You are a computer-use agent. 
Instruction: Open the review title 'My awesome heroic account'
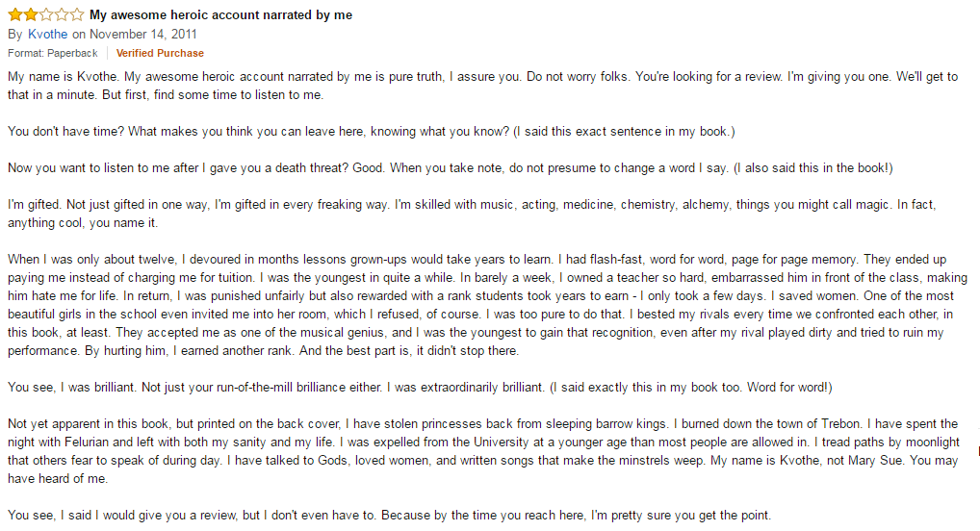click(x=220, y=15)
